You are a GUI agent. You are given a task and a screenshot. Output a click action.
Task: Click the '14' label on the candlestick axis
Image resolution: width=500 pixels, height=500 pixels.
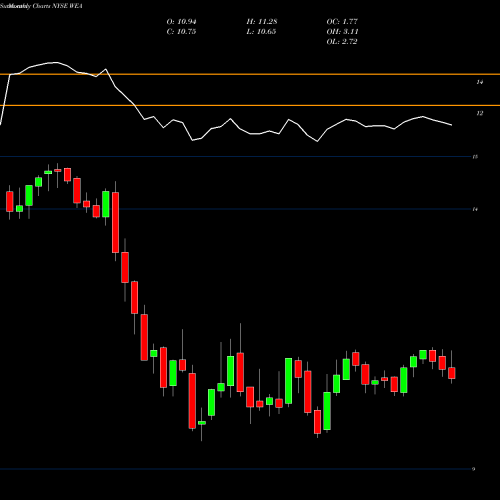[x=475, y=209]
